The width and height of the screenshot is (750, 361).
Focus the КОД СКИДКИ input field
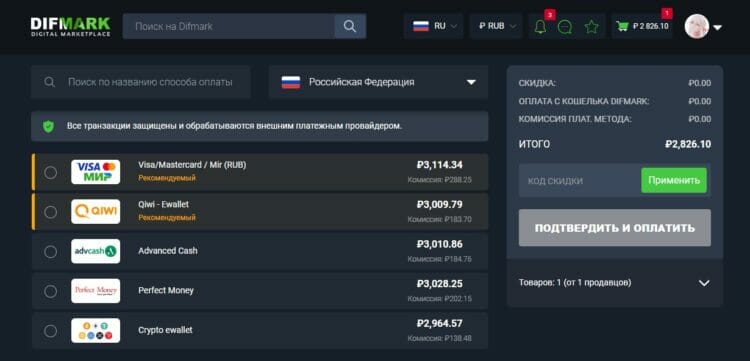click(x=580, y=181)
